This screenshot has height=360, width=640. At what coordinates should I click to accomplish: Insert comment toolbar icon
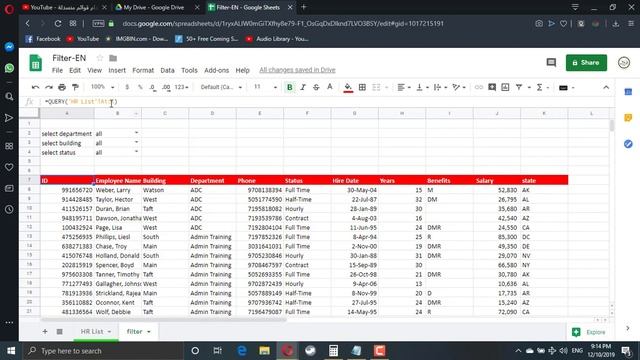492,87
